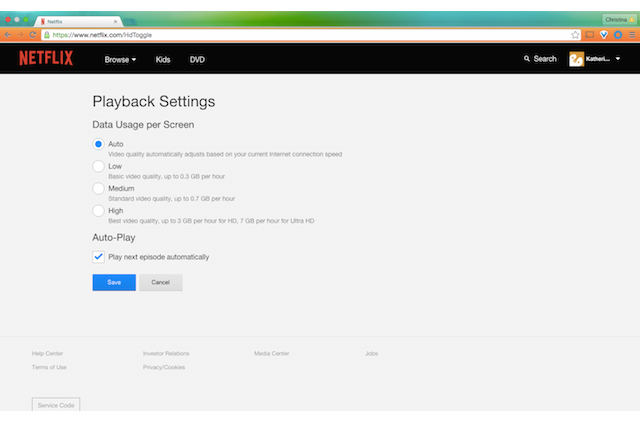Image resolution: width=640 pixels, height=426 pixels.
Task: Expand the Browse dropdown menu
Action: click(x=121, y=59)
